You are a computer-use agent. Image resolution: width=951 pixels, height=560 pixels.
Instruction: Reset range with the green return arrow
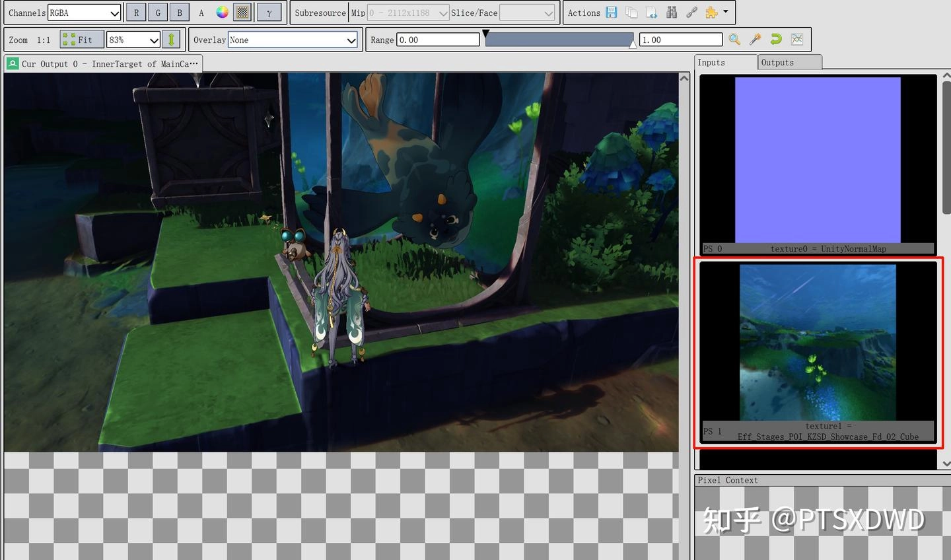776,40
